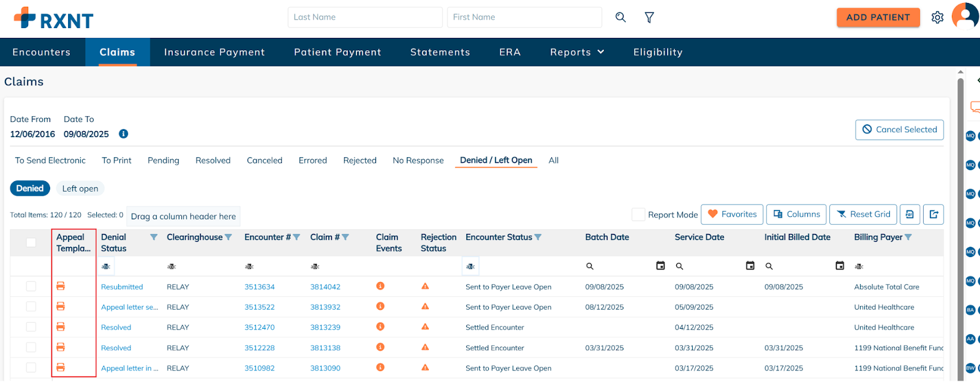Open encounter link 3510982
Screen dimensions: 980x382
(x=260, y=368)
